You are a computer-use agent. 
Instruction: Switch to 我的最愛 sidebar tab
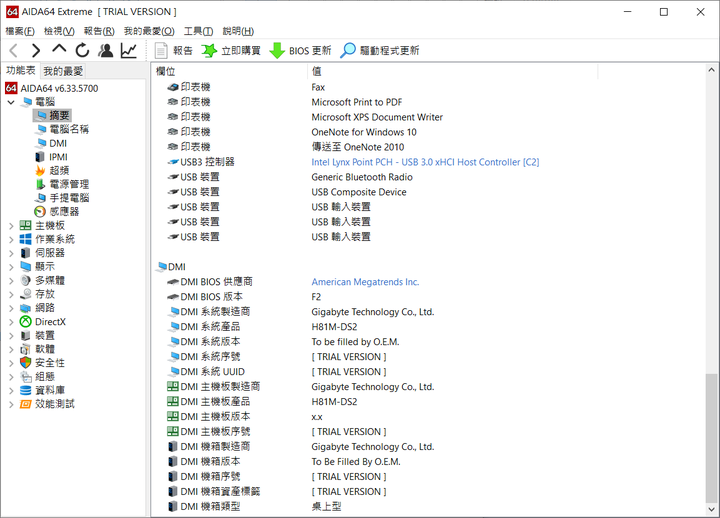pos(63,71)
